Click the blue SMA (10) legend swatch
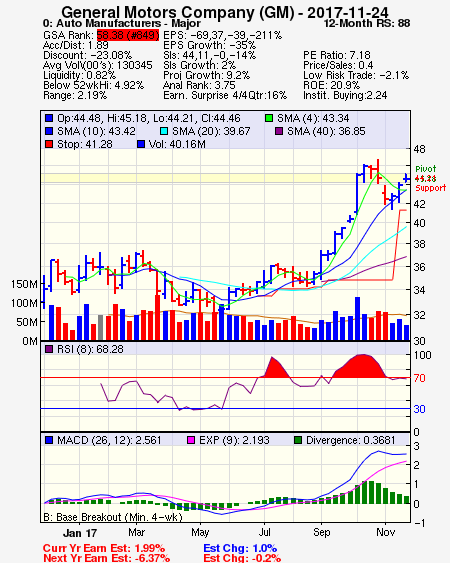Image resolution: width=450 pixels, height=563 pixels. point(49,131)
